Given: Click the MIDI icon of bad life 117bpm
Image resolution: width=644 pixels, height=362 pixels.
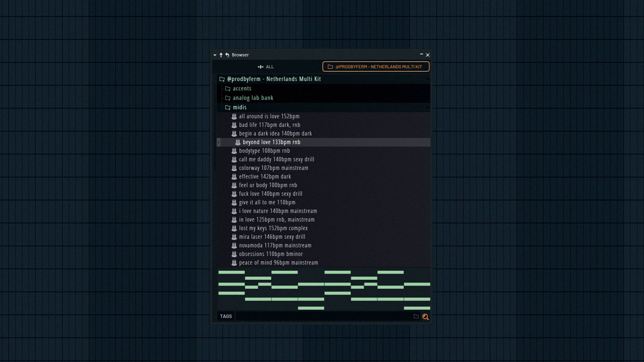Looking at the screenshot, I should [234, 125].
